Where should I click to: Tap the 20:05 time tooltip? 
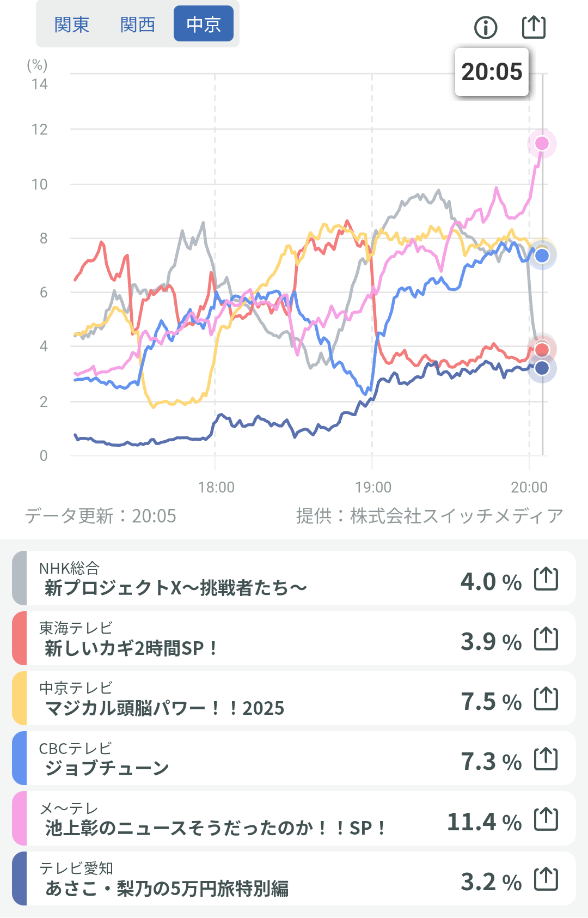[492, 72]
